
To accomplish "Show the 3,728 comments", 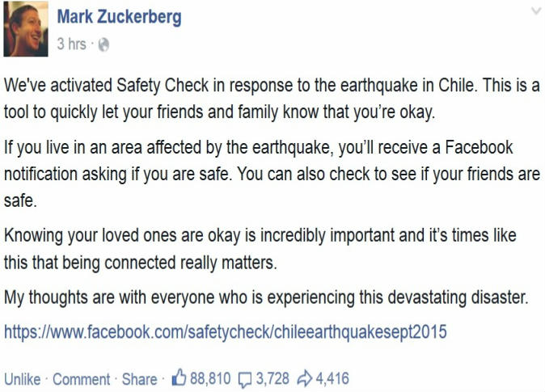I will tap(272, 378).
